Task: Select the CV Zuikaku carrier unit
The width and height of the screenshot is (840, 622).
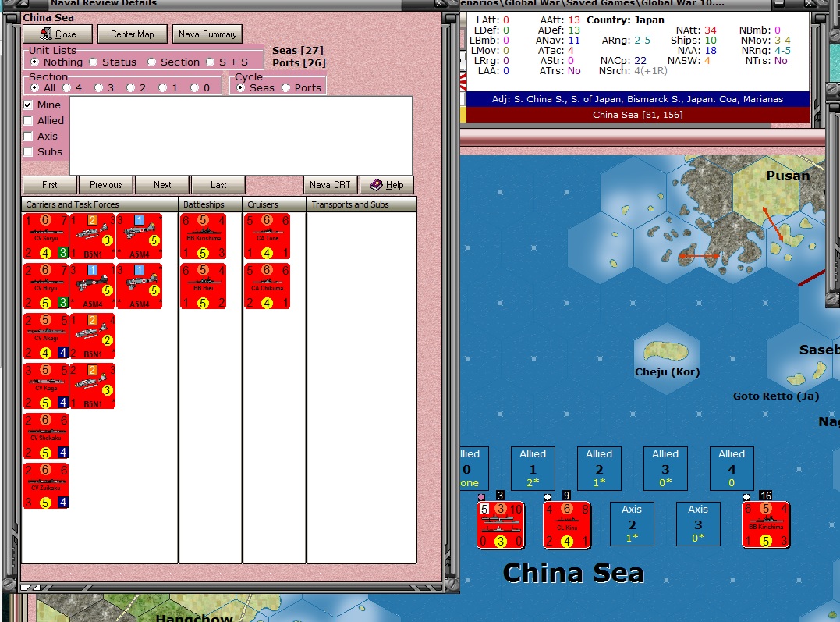Action: (x=45, y=485)
